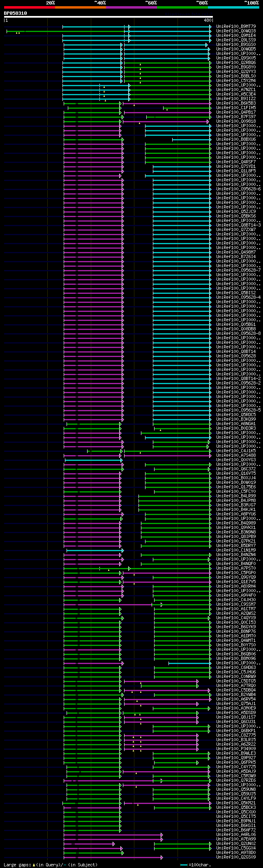263x868 pixels.
Task: Select the UniRef100_B6K5B3 row label
Action: pyautogui.click(x=236, y=103)
